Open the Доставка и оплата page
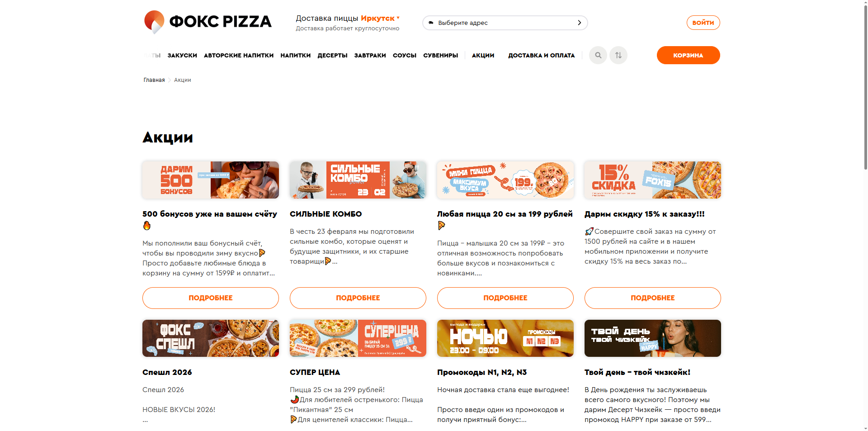The height and width of the screenshot is (431, 868). point(541,55)
